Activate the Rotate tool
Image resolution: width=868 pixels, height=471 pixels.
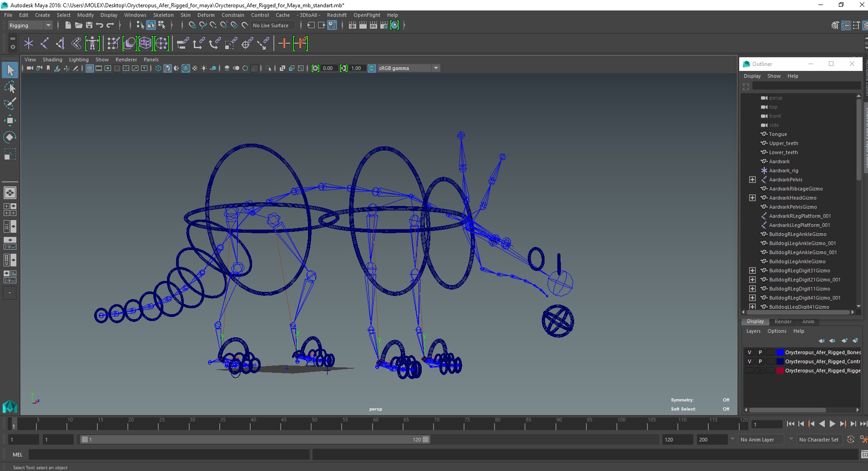pyautogui.click(x=10, y=137)
